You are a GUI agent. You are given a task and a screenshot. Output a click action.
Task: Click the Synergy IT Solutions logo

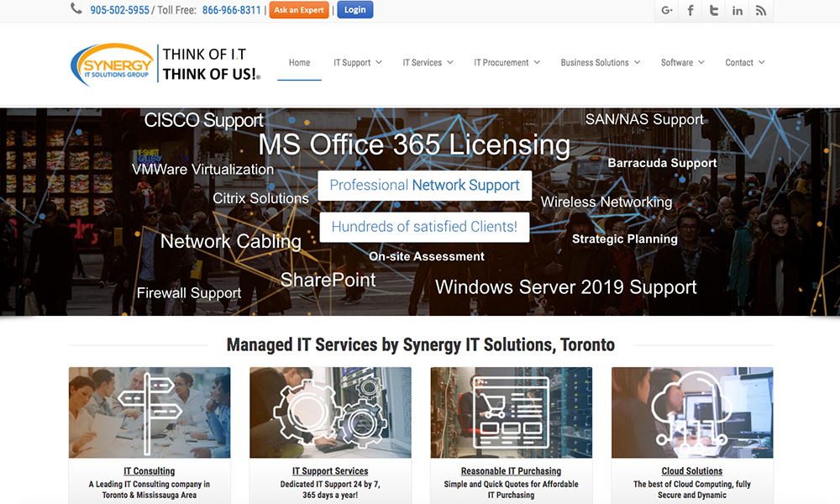(165, 64)
